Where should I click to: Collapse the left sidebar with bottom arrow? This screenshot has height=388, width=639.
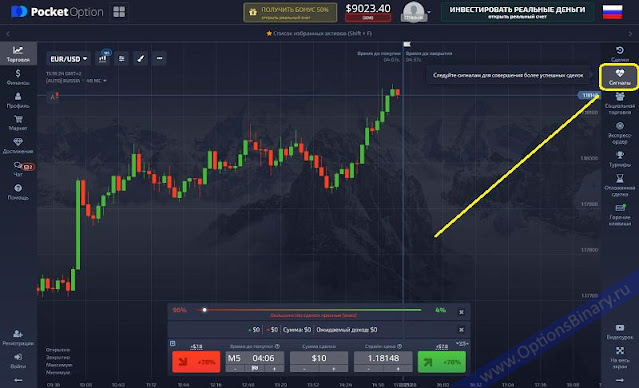18,380
